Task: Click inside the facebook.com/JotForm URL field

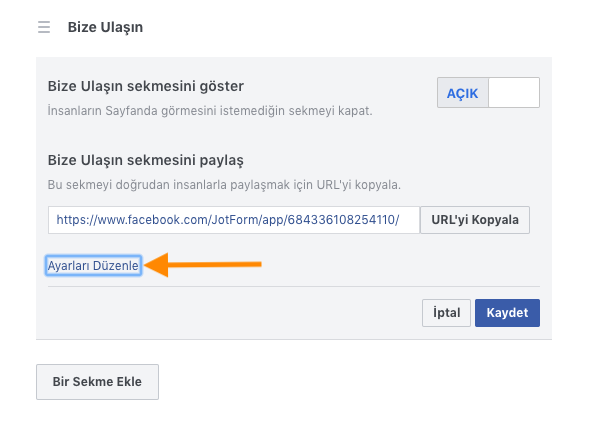Action: [x=234, y=220]
